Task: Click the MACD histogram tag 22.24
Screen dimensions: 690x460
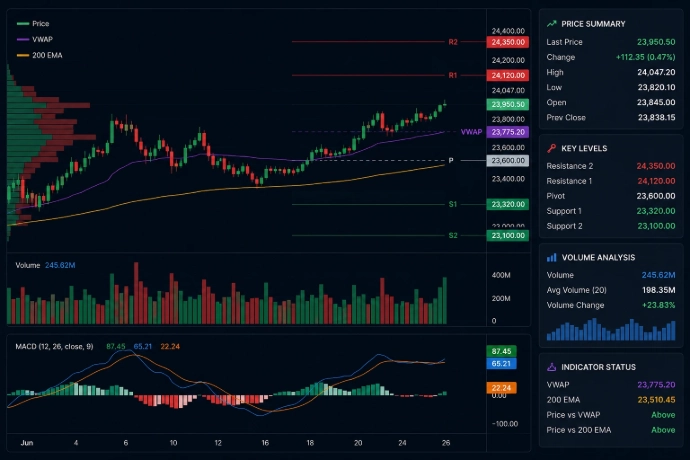Action: (501, 388)
